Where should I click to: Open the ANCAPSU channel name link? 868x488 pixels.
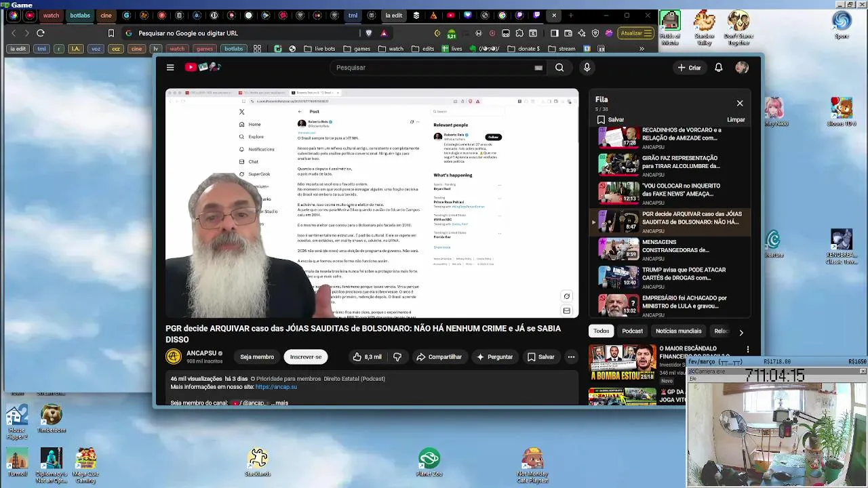pyautogui.click(x=201, y=353)
